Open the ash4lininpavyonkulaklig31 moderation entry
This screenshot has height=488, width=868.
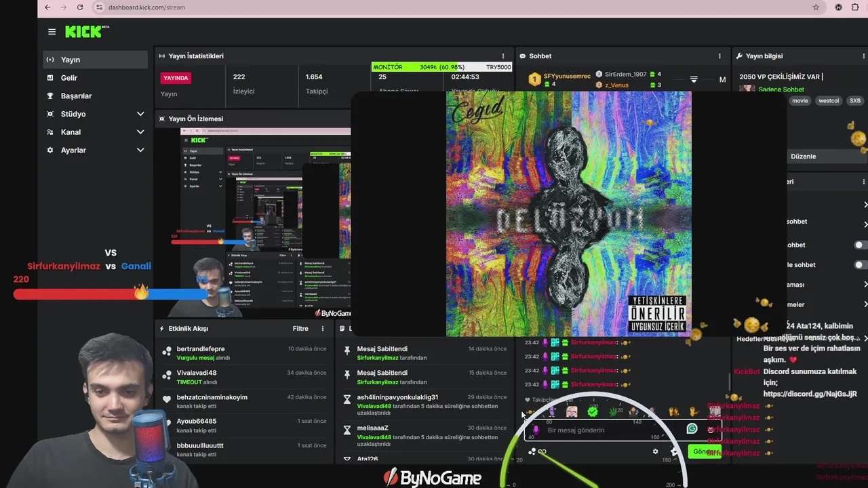tap(425, 405)
